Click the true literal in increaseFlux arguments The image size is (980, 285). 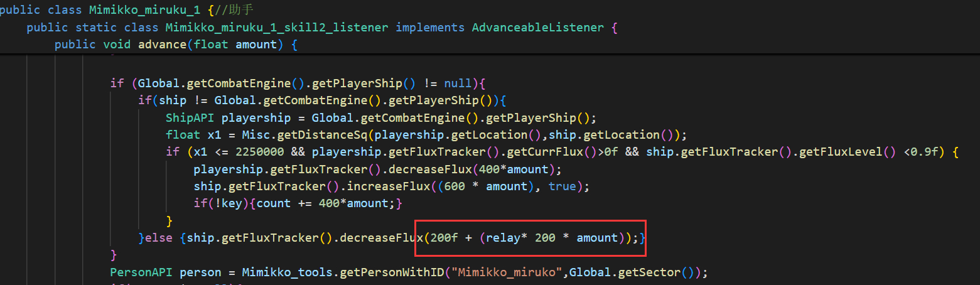563,187
